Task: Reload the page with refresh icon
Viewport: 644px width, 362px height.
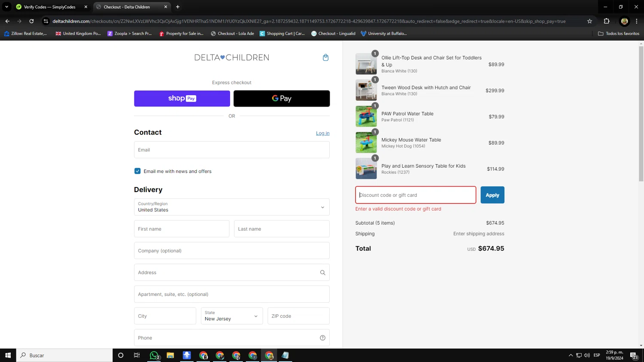Action: (31, 21)
